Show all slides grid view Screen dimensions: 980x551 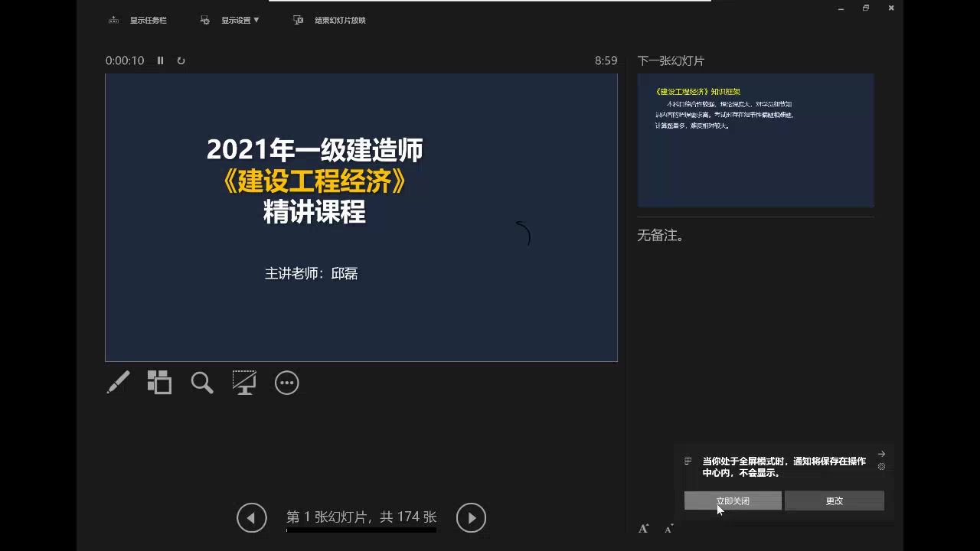click(159, 383)
